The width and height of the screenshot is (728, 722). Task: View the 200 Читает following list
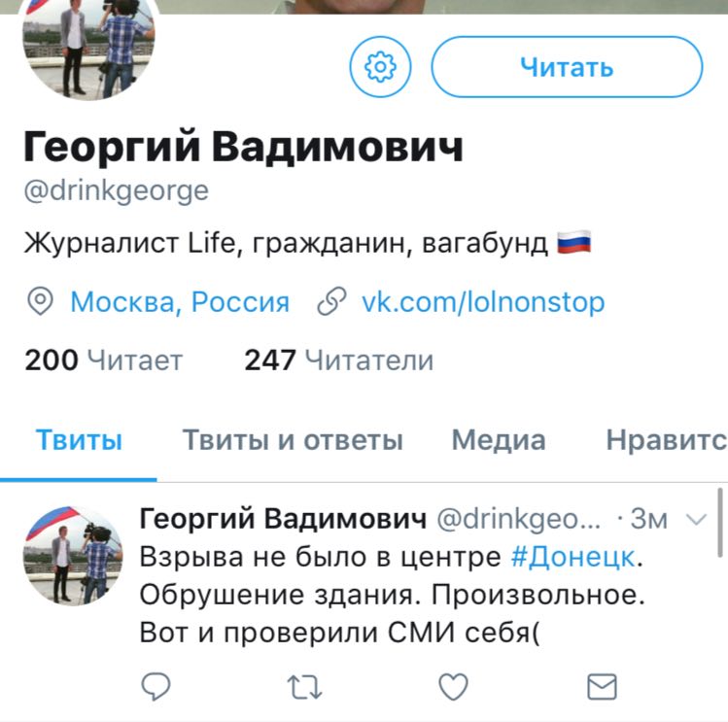[104, 360]
